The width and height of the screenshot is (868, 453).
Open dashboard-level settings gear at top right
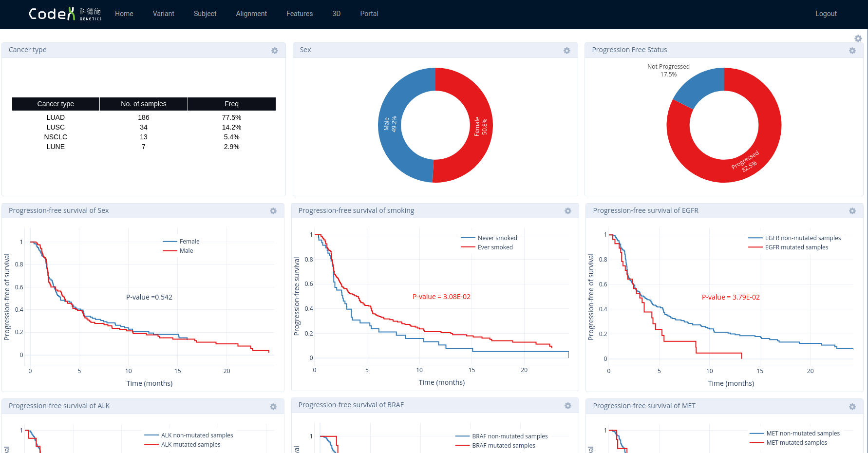click(858, 38)
